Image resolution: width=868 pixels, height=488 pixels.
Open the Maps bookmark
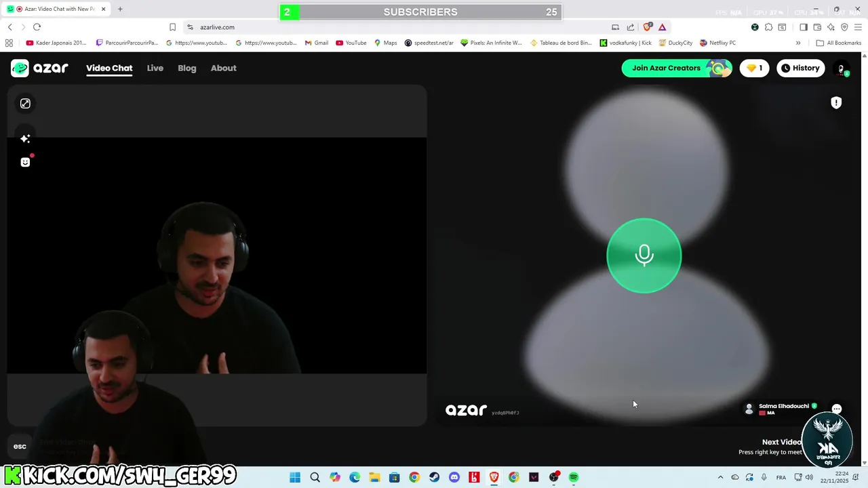click(x=386, y=43)
